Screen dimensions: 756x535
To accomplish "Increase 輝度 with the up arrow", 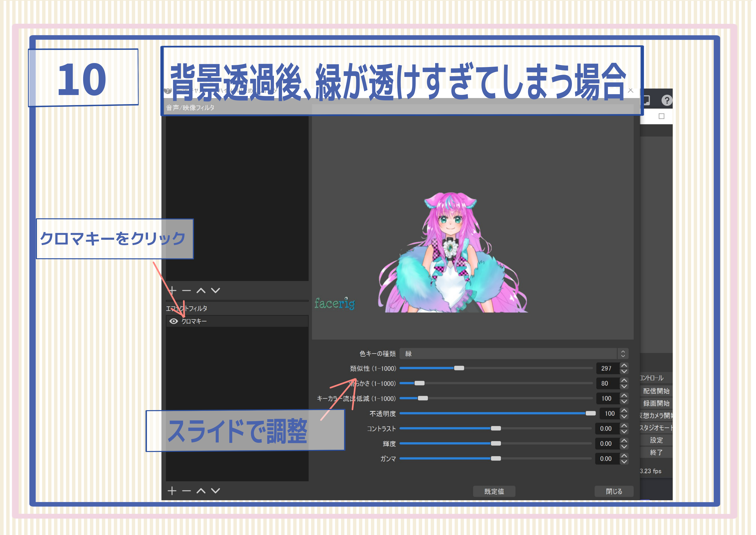I will click(x=624, y=441).
